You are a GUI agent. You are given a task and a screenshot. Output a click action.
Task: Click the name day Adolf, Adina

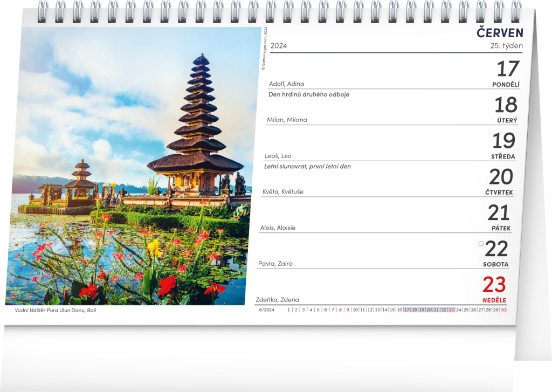(286, 84)
